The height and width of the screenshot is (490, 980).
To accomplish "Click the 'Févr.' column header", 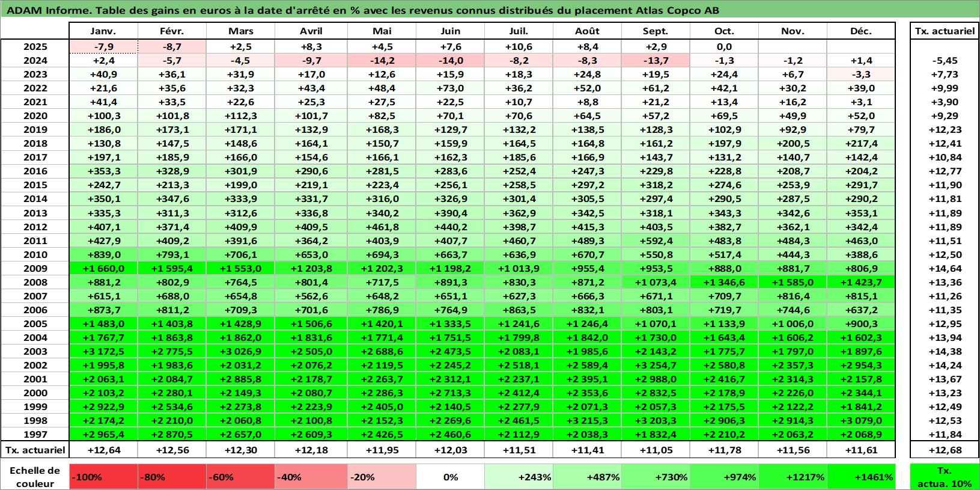I will (172, 31).
